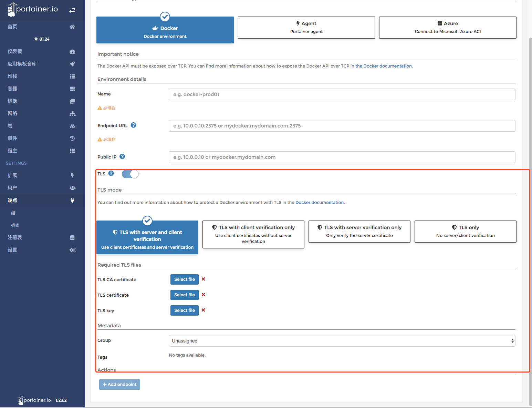Select TLS with client verification only
Viewport: 532px width, 409px height.
(x=253, y=234)
